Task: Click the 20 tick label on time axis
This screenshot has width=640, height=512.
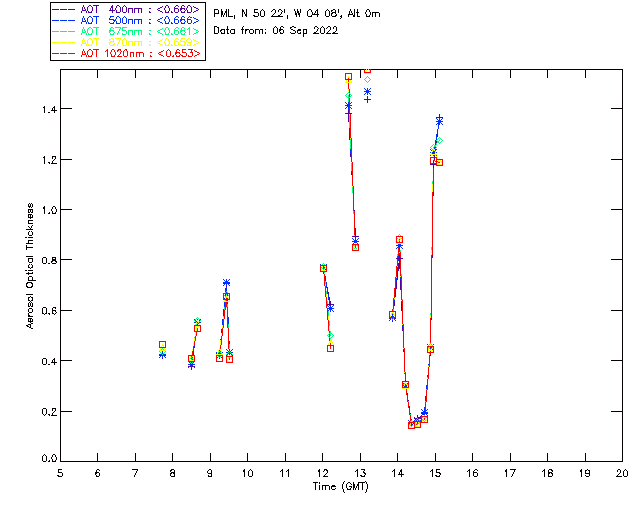Action: coord(622,473)
